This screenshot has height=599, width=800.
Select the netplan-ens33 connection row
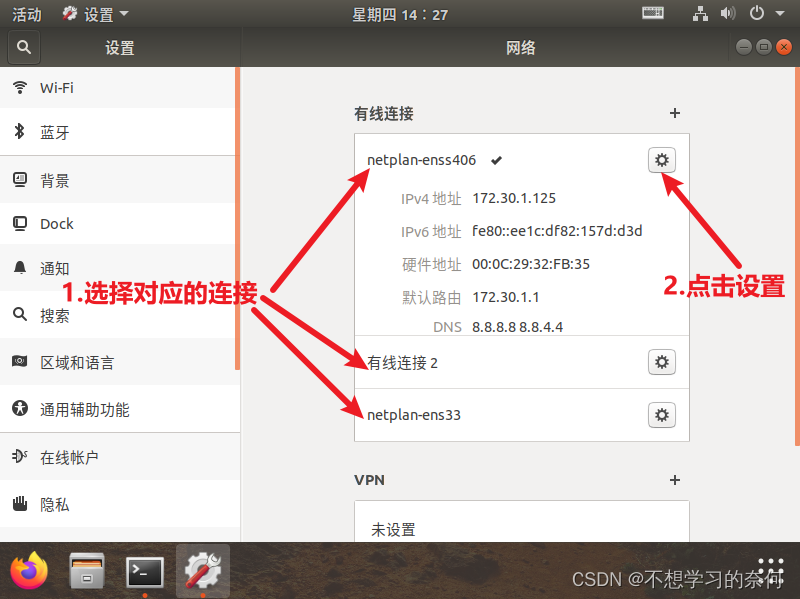(x=521, y=415)
